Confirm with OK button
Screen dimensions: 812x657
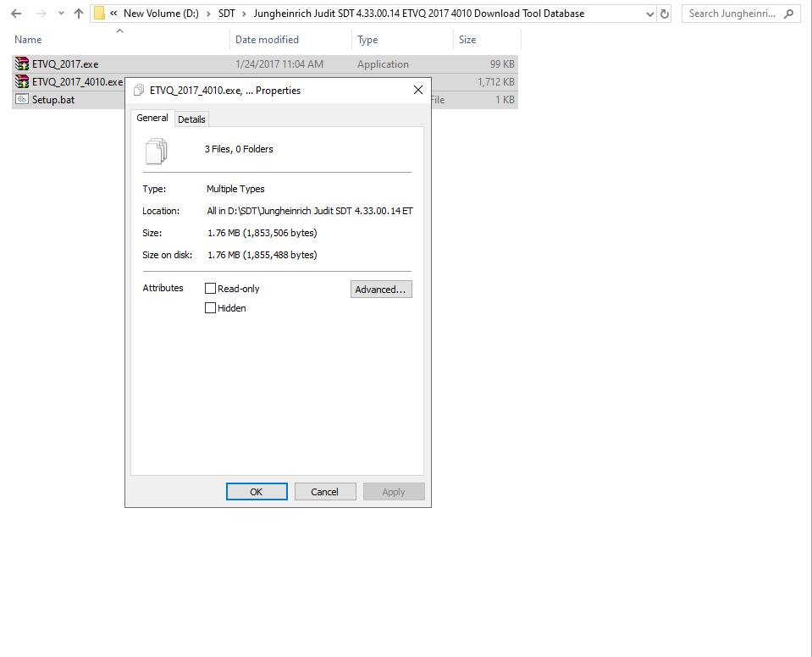click(257, 492)
